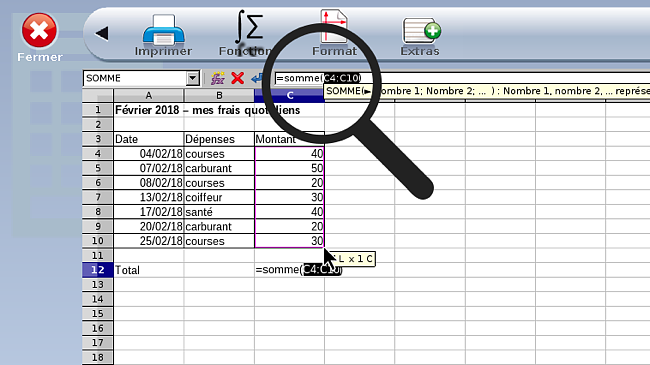Click amount 50 in row 5
650x365 pixels.
(x=289, y=168)
